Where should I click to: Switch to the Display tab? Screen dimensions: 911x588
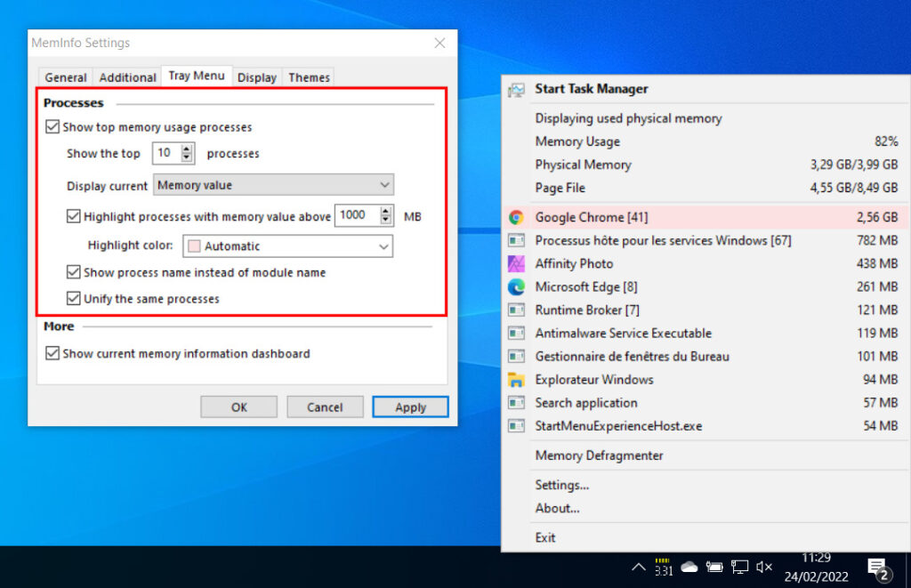(257, 77)
